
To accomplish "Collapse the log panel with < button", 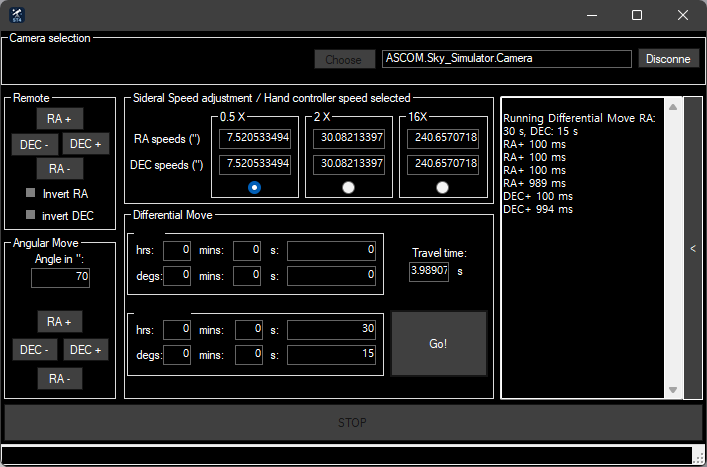I will point(693,248).
